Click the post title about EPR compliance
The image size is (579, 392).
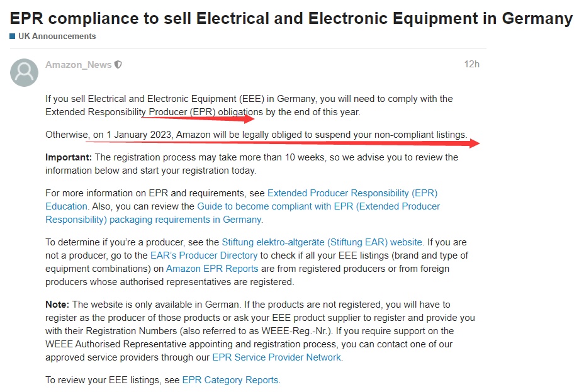(x=291, y=18)
